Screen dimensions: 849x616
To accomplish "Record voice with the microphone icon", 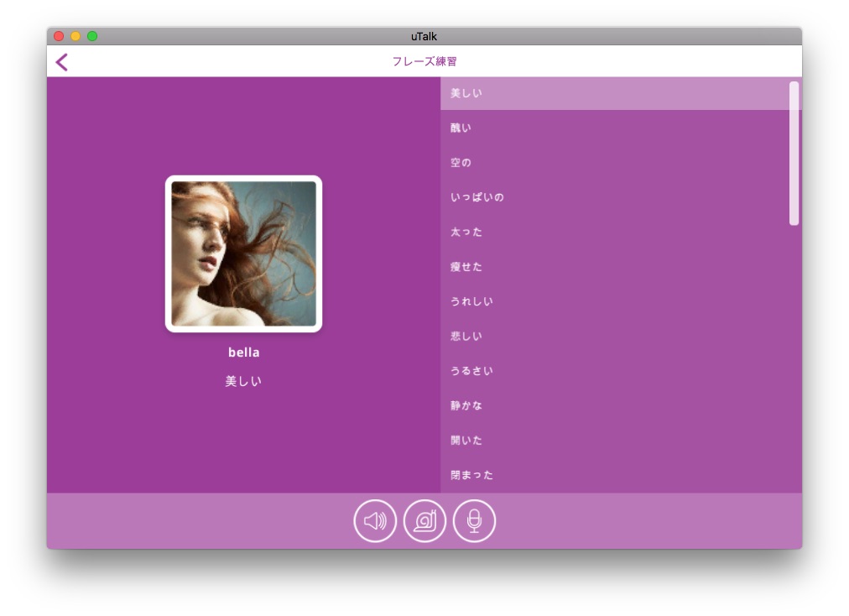I will pyautogui.click(x=475, y=521).
